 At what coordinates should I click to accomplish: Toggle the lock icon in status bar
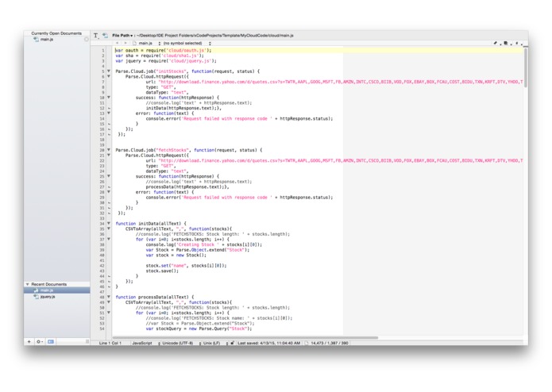233,343
